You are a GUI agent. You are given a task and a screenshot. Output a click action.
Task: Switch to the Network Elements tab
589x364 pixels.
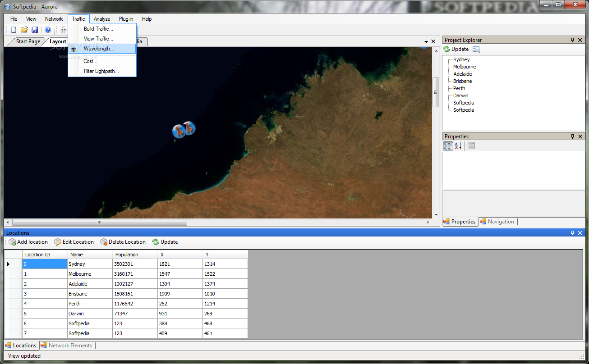(67, 346)
